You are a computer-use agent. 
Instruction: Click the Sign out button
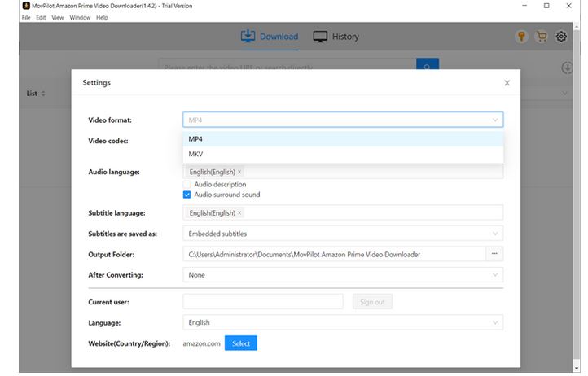[x=372, y=302]
